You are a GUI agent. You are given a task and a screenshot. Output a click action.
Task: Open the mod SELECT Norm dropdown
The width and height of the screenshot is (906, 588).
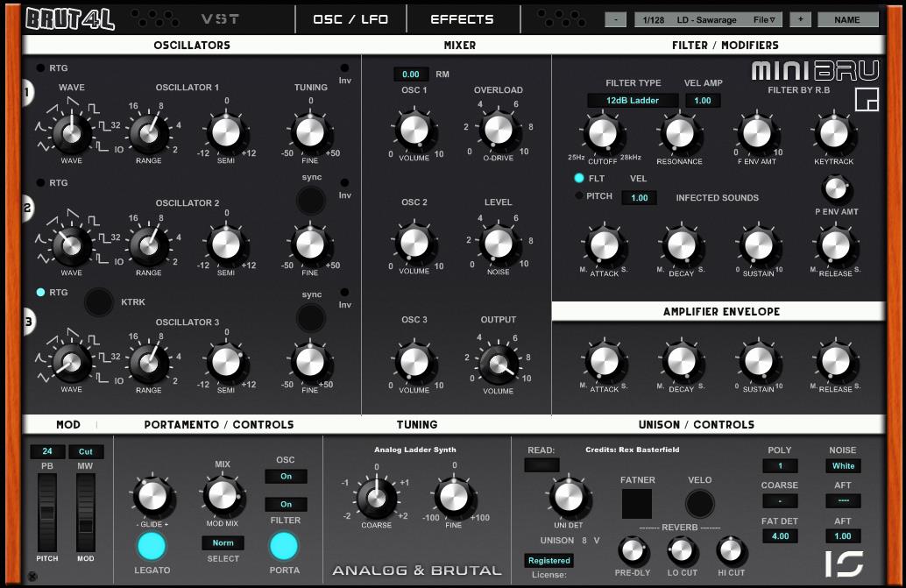[223, 543]
